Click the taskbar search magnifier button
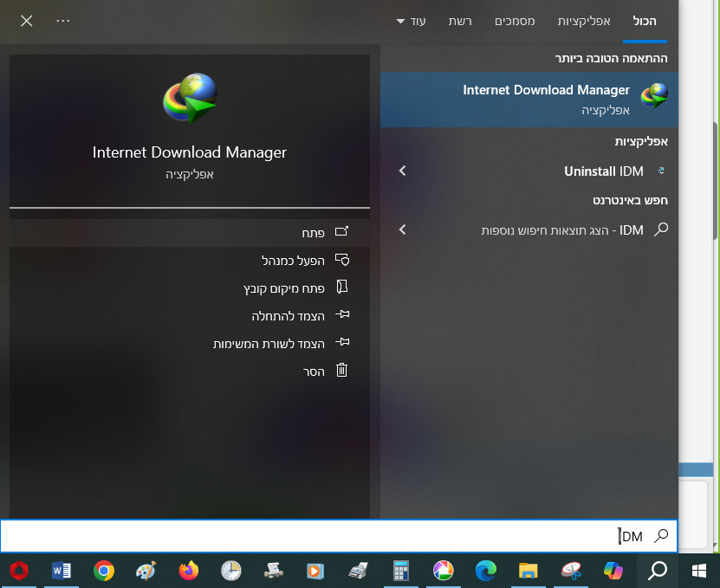This screenshot has width=720, height=588. click(657, 571)
